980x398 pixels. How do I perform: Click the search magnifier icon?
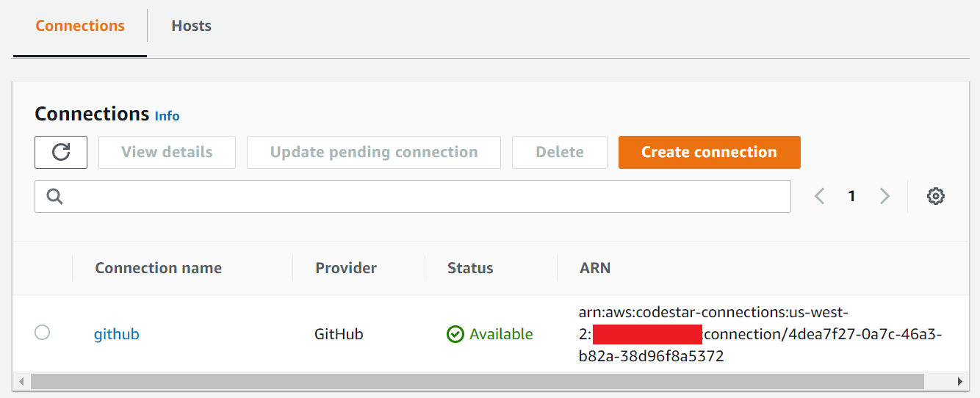(54, 196)
